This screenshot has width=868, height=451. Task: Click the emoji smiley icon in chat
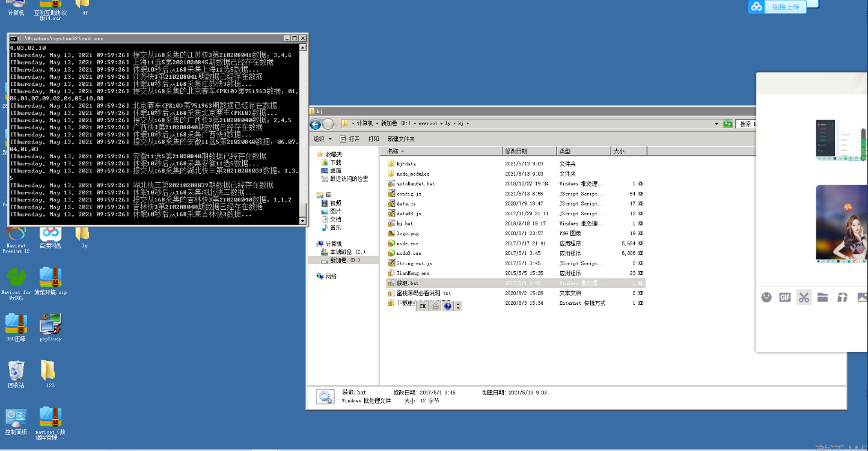coord(766,297)
